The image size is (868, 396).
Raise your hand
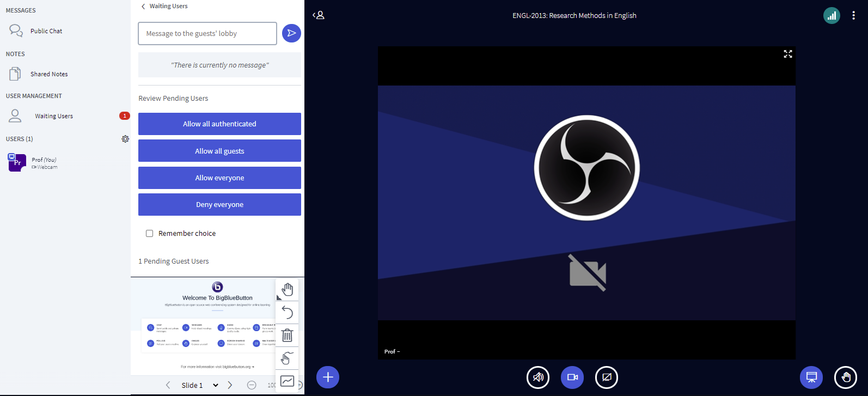pos(846,377)
